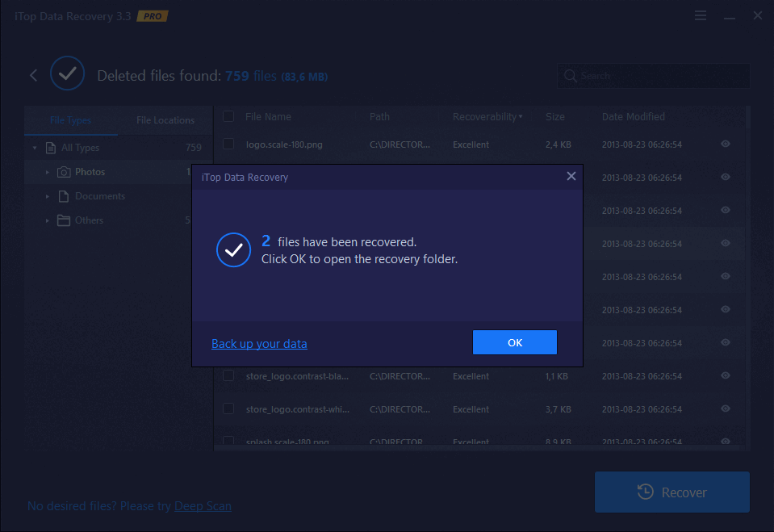The width and height of the screenshot is (774, 532).
Task: Preview logo.scale-180.png with its eye icon
Action: pyautogui.click(x=725, y=145)
